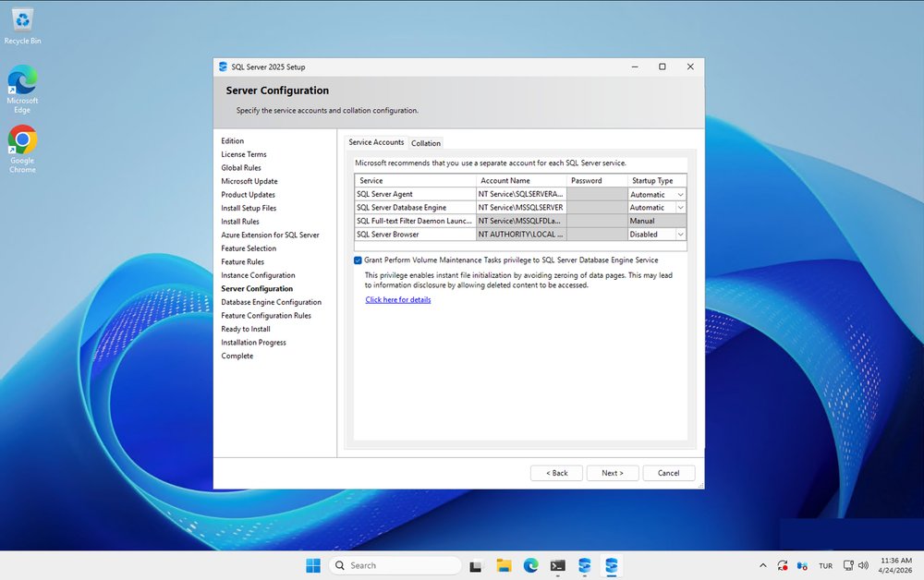Viewport: 924px width, 580px height.
Task: Open the SQL Server Browser startup type dropdown
Action: [680, 235]
